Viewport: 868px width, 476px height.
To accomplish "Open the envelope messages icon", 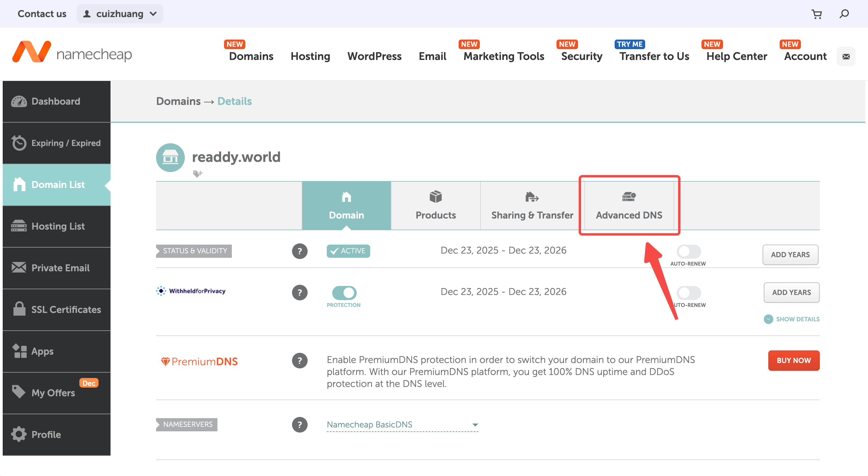I will (846, 56).
